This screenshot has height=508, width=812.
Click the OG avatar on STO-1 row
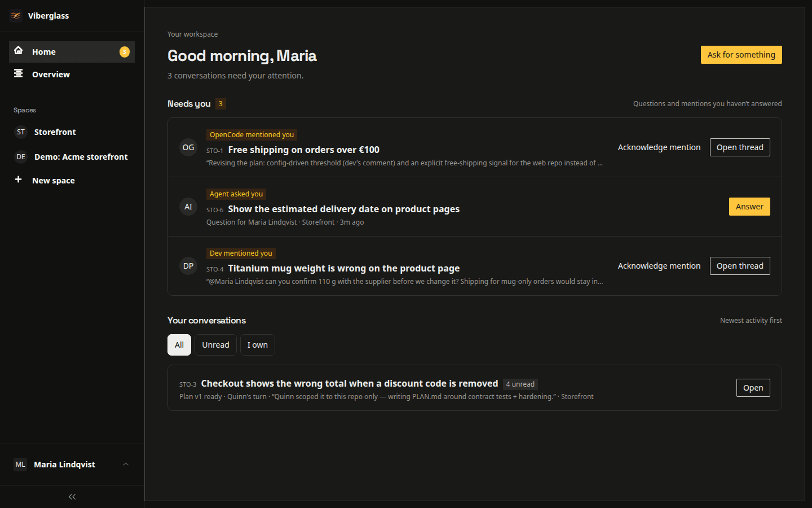click(188, 147)
